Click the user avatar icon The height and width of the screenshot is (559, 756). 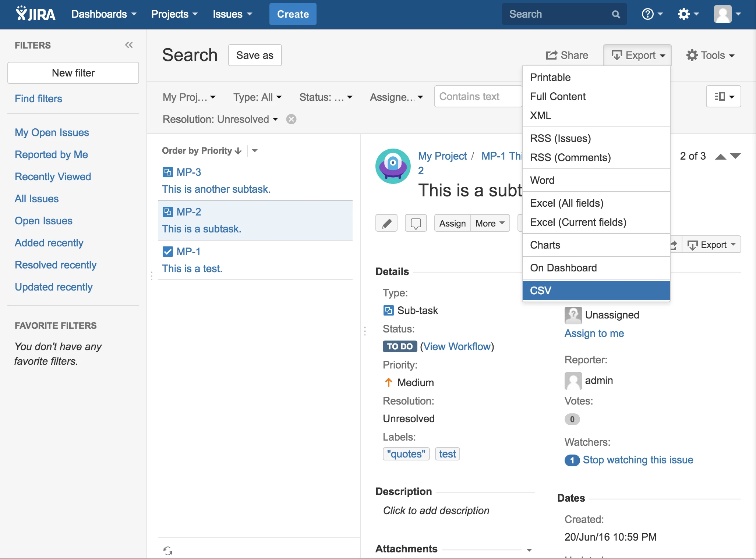(x=723, y=14)
